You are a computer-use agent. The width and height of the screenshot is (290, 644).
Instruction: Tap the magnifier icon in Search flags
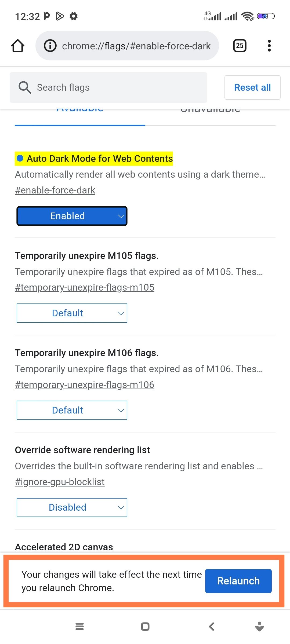[25, 87]
